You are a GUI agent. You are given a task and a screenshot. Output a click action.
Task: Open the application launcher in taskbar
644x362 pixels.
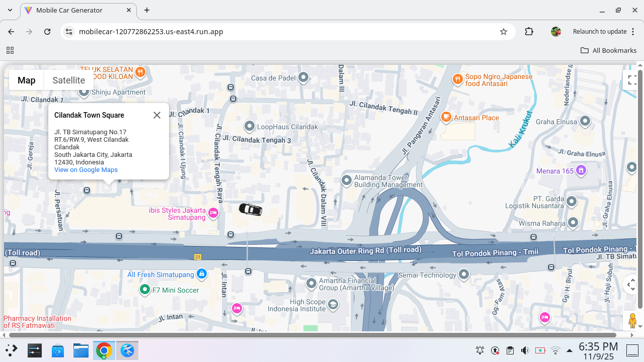point(12,350)
